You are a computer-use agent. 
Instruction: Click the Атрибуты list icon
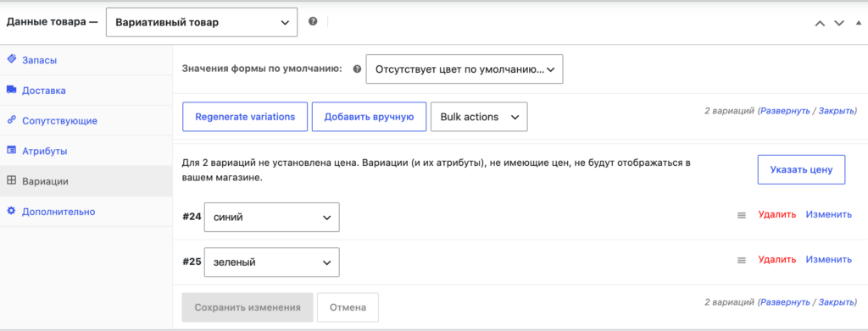[12, 151]
